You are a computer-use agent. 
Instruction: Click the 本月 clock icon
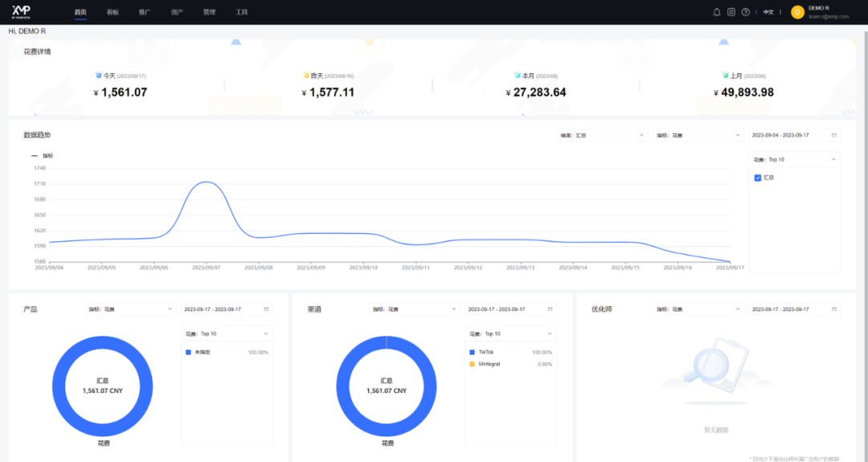tap(518, 76)
